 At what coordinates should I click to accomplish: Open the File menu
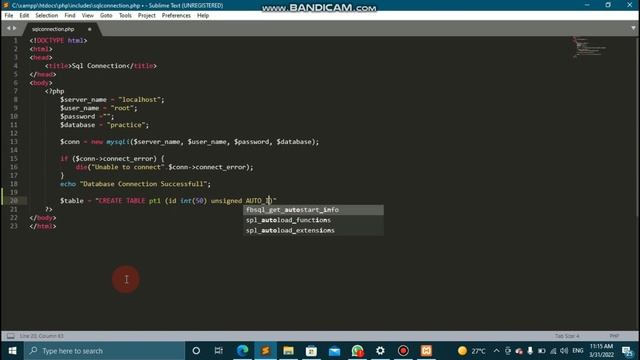click(9, 16)
